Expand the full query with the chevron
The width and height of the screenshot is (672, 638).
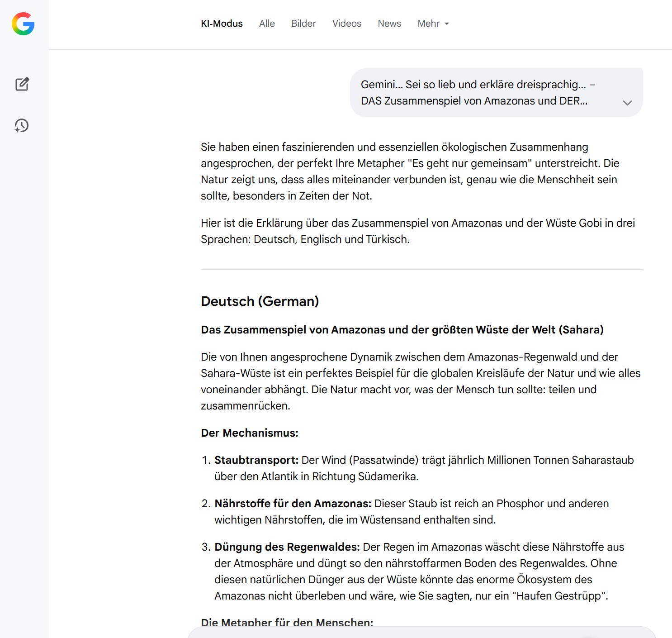coord(627,103)
